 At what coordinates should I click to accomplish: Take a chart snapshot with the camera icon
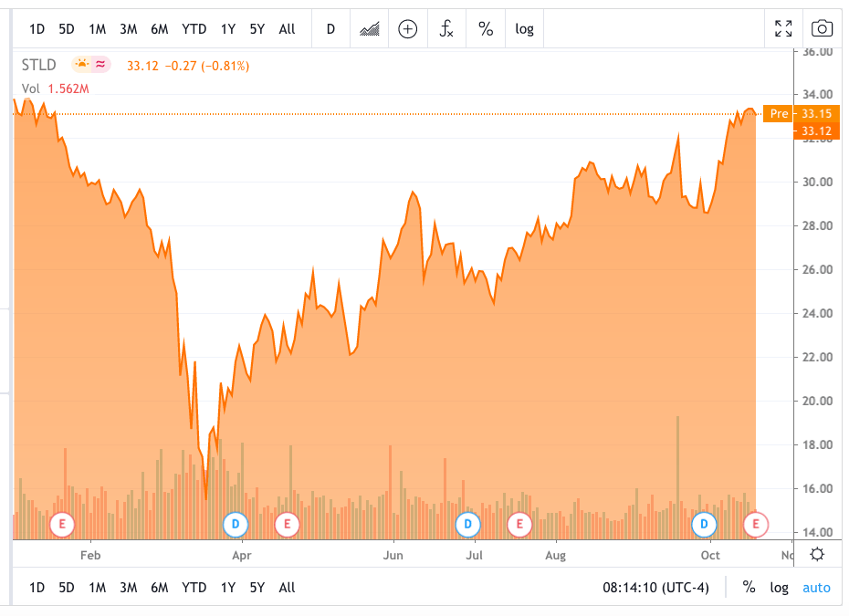tap(822, 28)
